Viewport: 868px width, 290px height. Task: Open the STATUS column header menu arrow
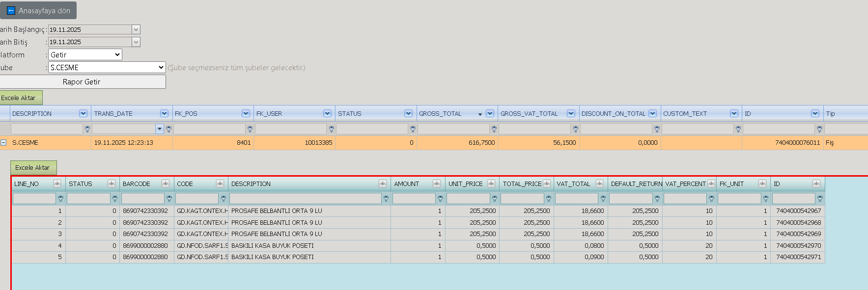click(408, 113)
